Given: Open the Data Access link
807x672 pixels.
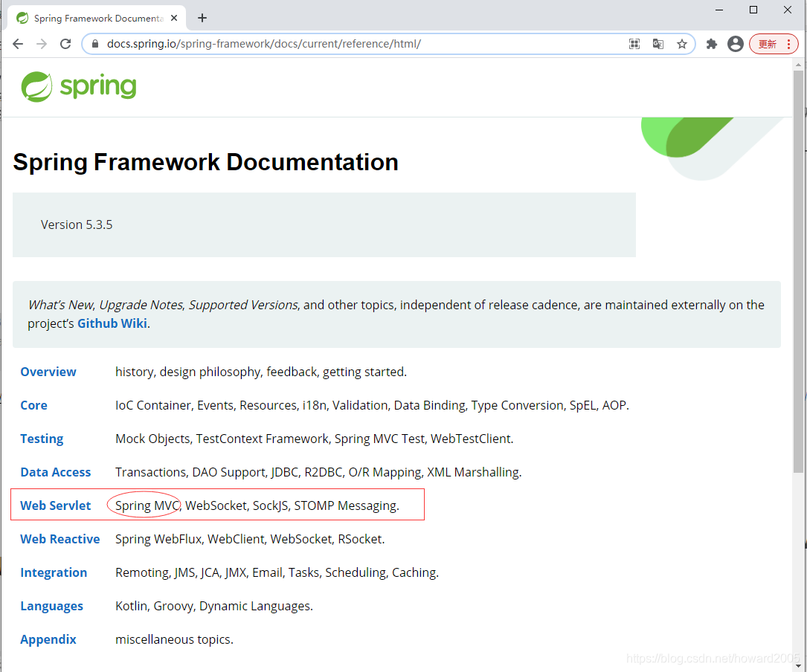Looking at the screenshot, I should [56, 472].
